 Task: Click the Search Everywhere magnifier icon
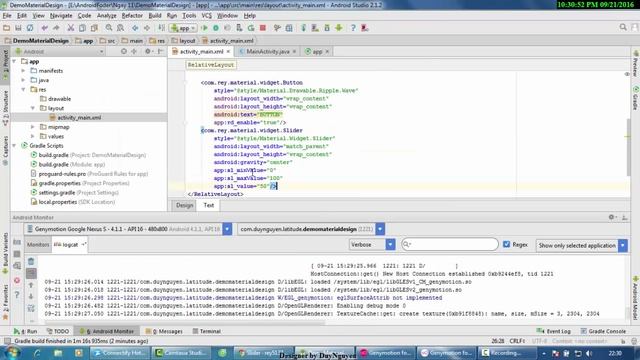pos(623,27)
